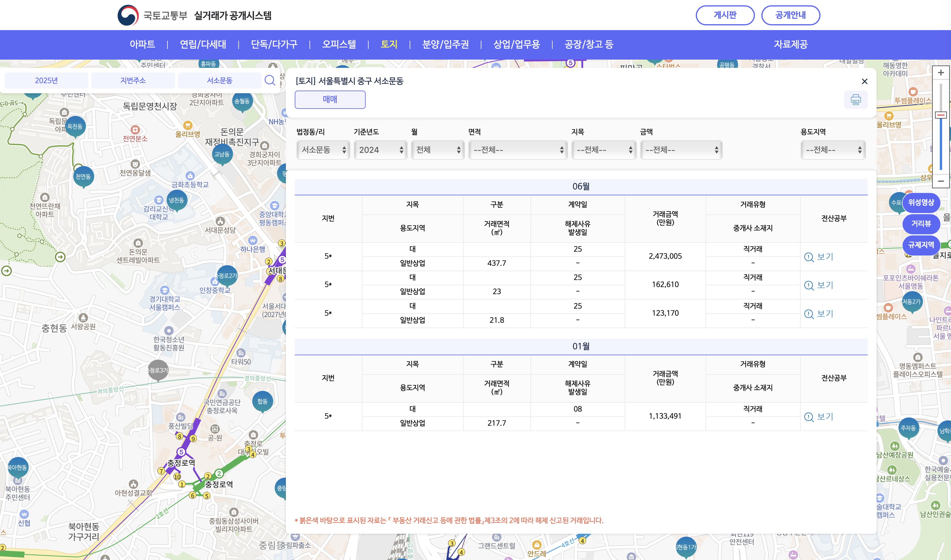This screenshot has height=560, width=951.
Task: Open the 용도지역 zoning dropdown
Action: [x=833, y=150]
